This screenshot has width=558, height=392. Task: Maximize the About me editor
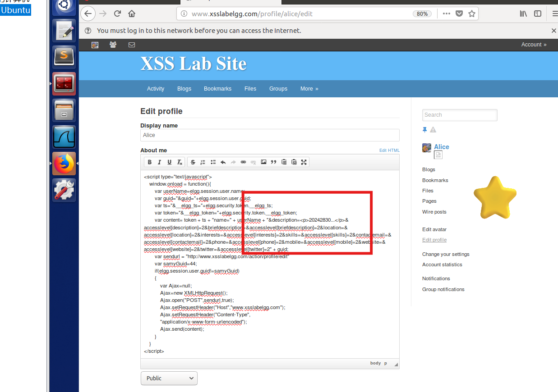pos(304,162)
